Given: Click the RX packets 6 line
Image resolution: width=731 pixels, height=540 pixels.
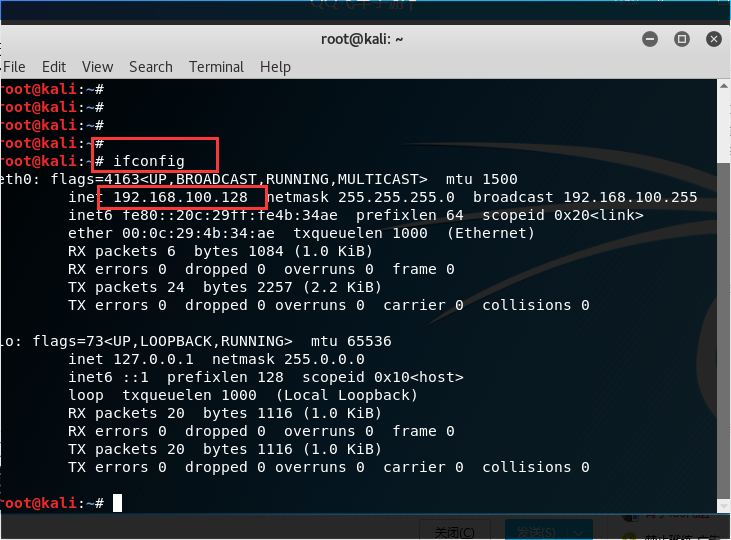Looking at the screenshot, I should (x=220, y=251).
